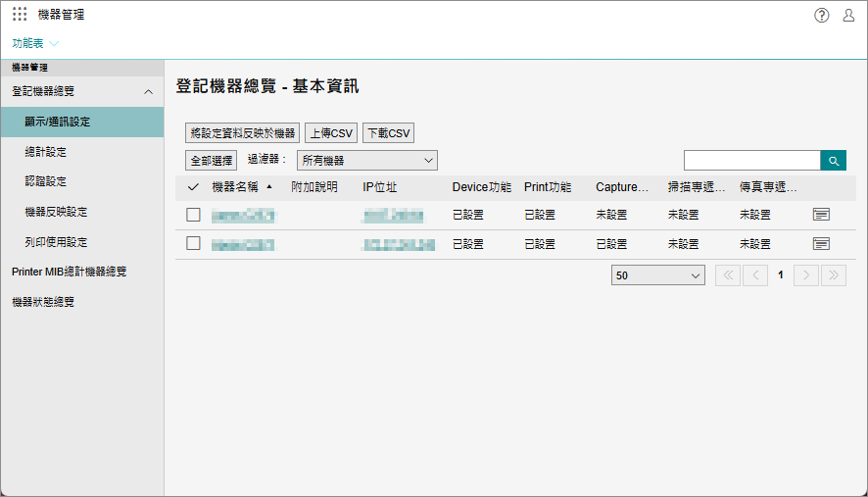Open details icon for second device row
This screenshot has width=868, height=497.
pos(821,243)
